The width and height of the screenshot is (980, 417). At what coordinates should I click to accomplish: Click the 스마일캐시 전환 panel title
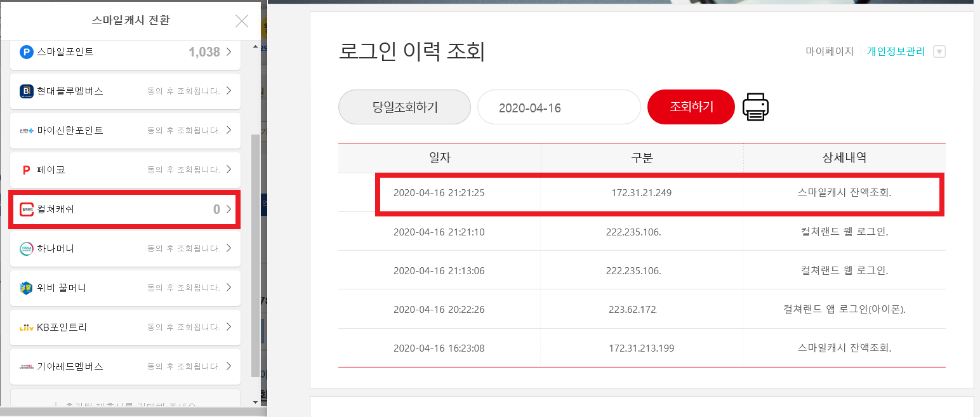(131, 20)
